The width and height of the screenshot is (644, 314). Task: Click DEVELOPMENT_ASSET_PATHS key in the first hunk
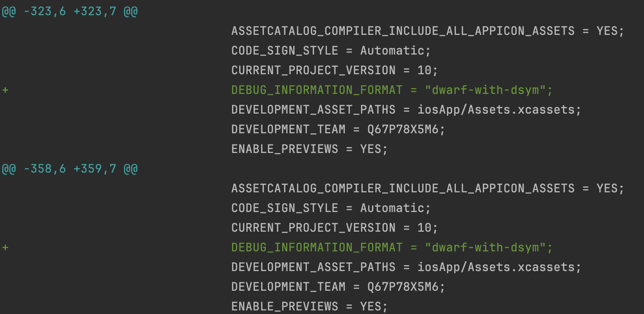313,110
